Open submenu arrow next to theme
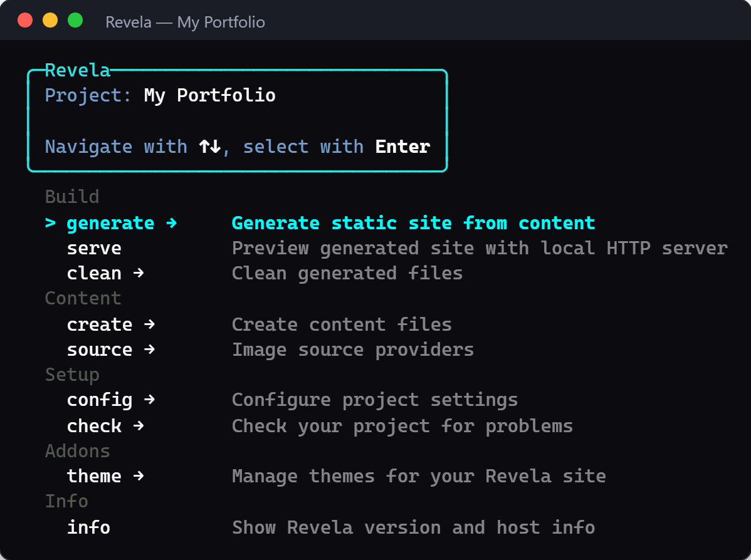The width and height of the screenshot is (751, 560). [139, 476]
